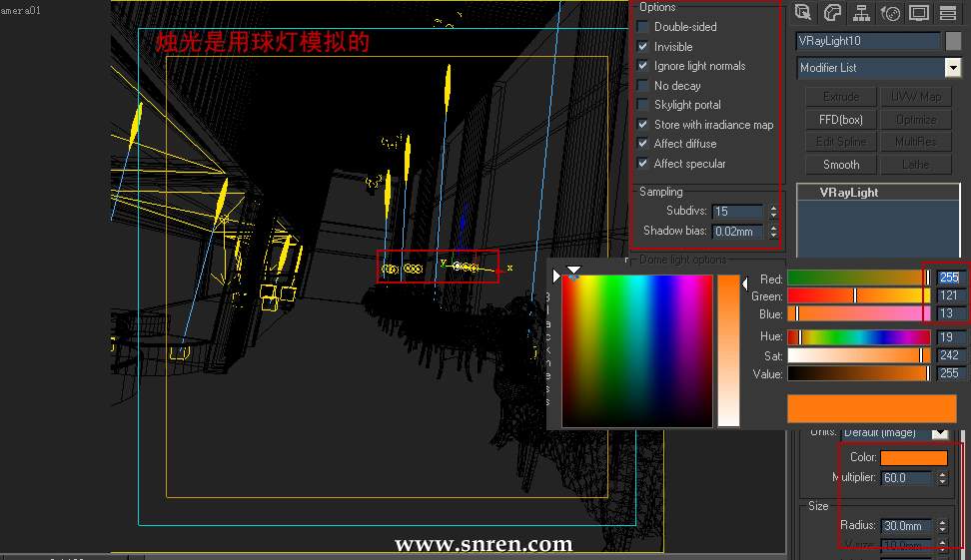Open the Motion command panel tab
Viewport: 971px width, 560px height.
pyautogui.click(x=890, y=12)
